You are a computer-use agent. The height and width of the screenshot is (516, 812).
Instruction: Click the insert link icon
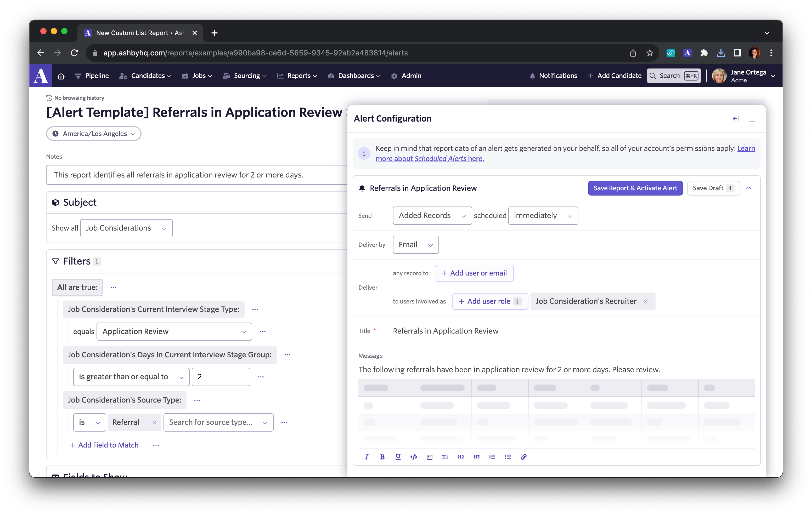(x=524, y=457)
